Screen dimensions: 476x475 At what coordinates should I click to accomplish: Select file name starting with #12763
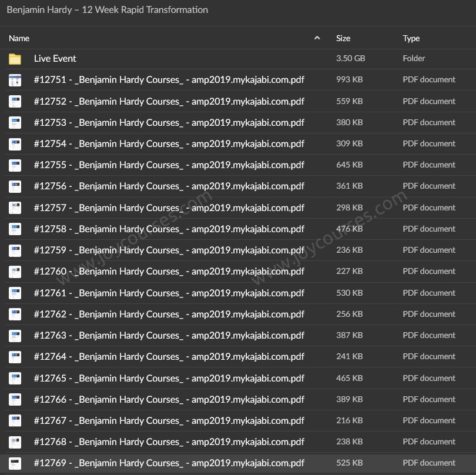169,336
